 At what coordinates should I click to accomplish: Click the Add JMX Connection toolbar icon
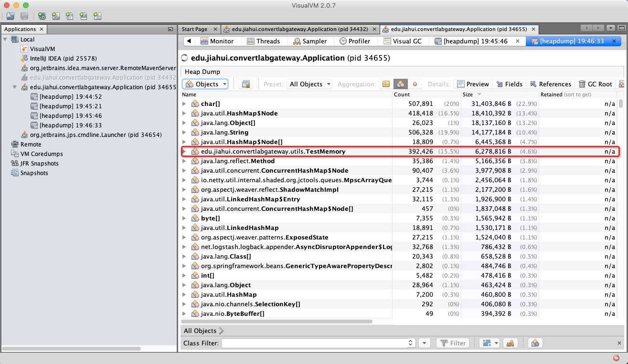pyautogui.click(x=56, y=16)
